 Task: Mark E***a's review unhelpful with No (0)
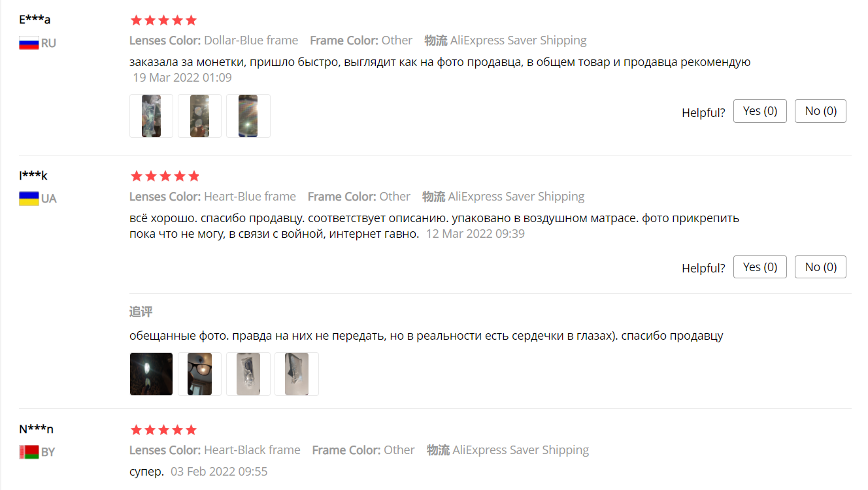click(x=820, y=111)
